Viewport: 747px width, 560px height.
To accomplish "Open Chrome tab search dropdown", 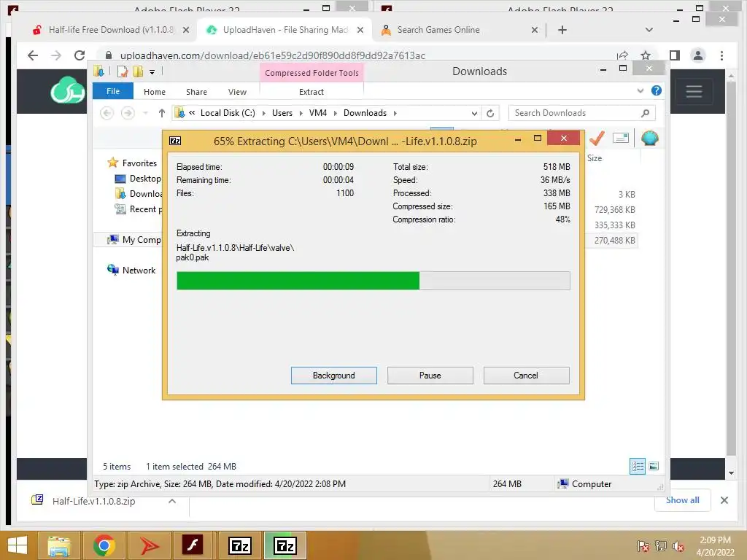I will (649, 29).
